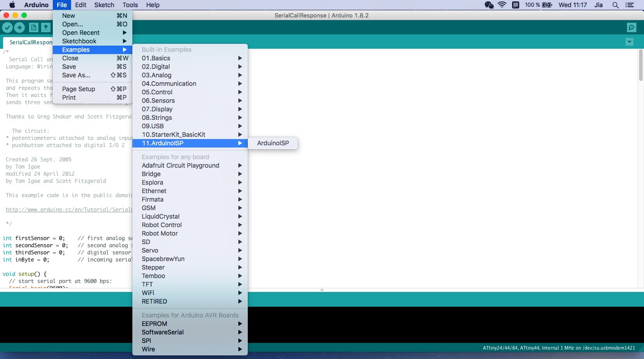Expand the Servo examples
The image size is (644, 359).
click(190, 250)
